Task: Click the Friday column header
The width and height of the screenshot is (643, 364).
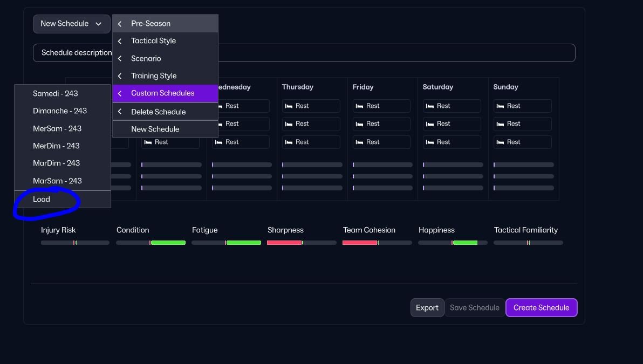Action: (363, 87)
